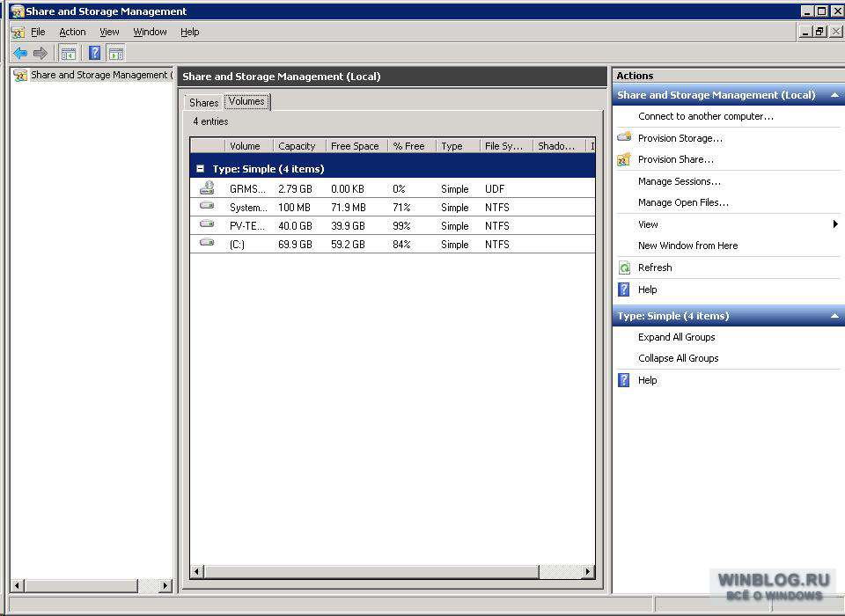Collapse the Type: Simple group in list

point(200,169)
